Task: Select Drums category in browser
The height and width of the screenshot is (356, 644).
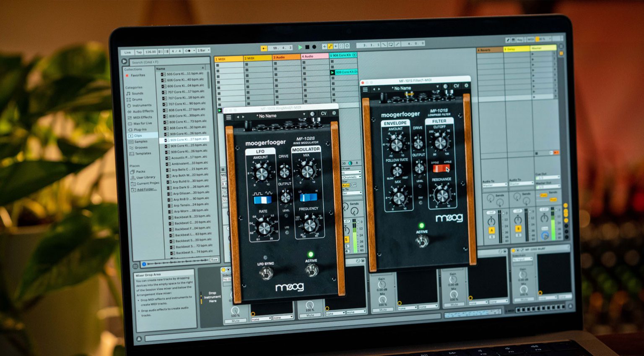Action: (x=137, y=99)
